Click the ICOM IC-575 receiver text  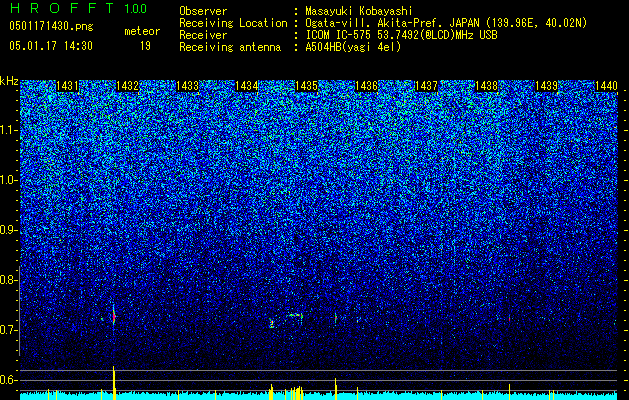click(401, 35)
